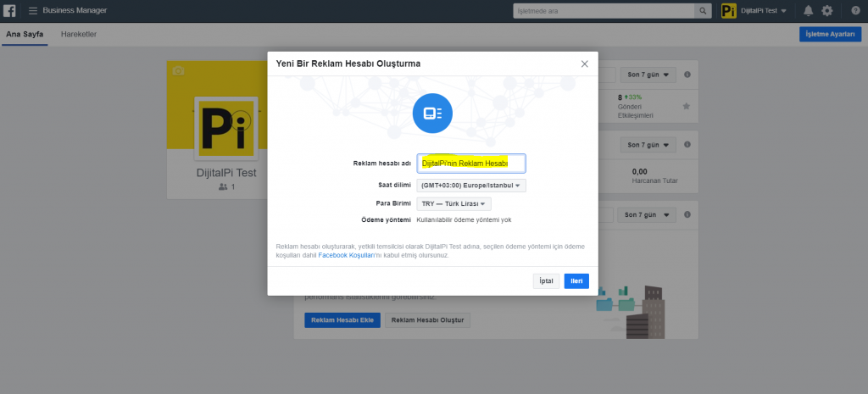Click the DijitalPi Test page name
This screenshot has height=394, width=868.
click(226, 173)
